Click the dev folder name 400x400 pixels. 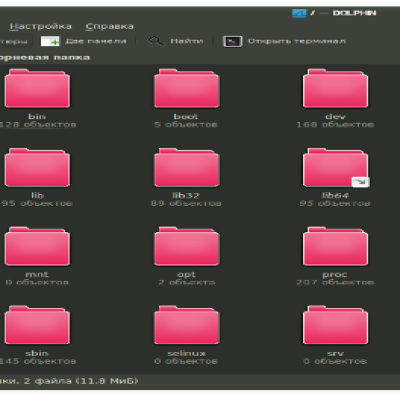(335, 116)
